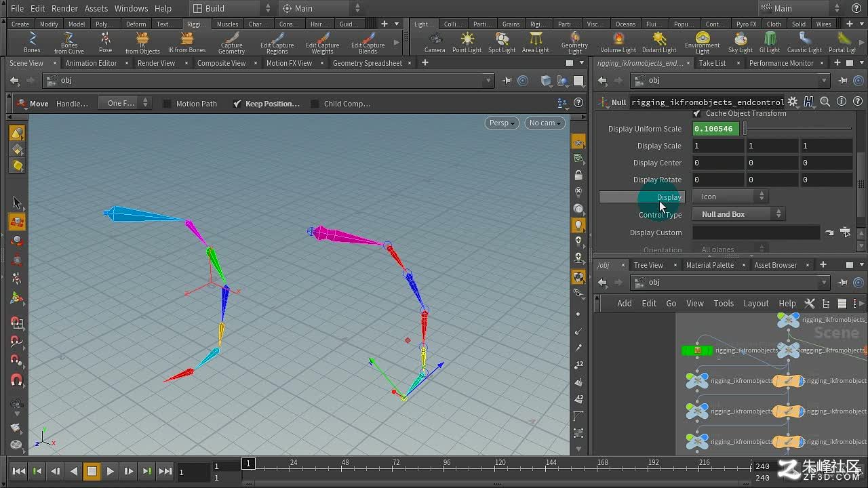Open network editor Layout menu
The width and height of the screenshot is (868, 488).
point(755,303)
